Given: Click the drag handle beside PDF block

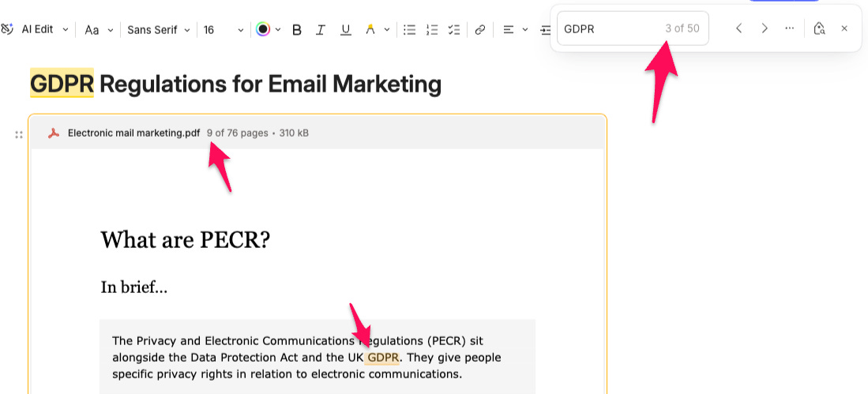Looking at the screenshot, I should click(19, 134).
